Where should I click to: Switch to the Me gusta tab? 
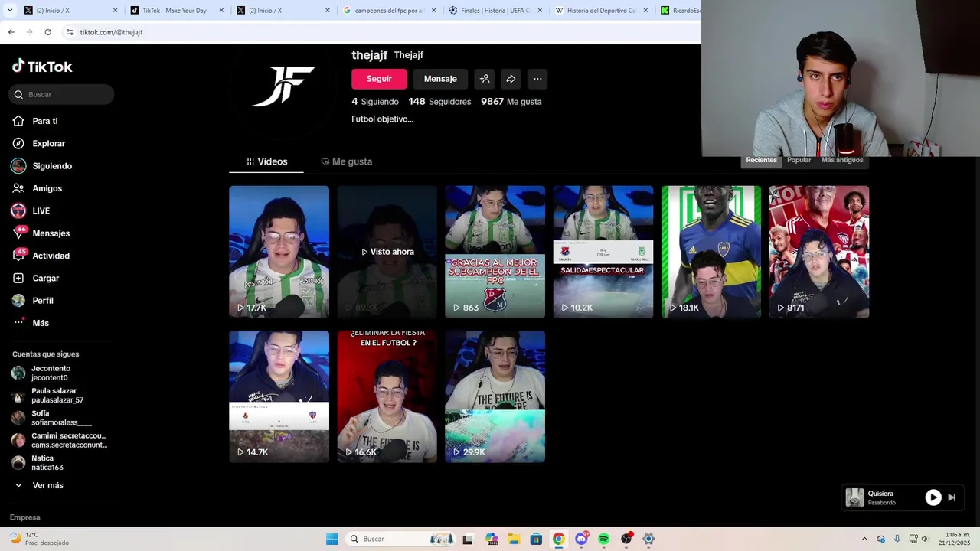pyautogui.click(x=347, y=161)
